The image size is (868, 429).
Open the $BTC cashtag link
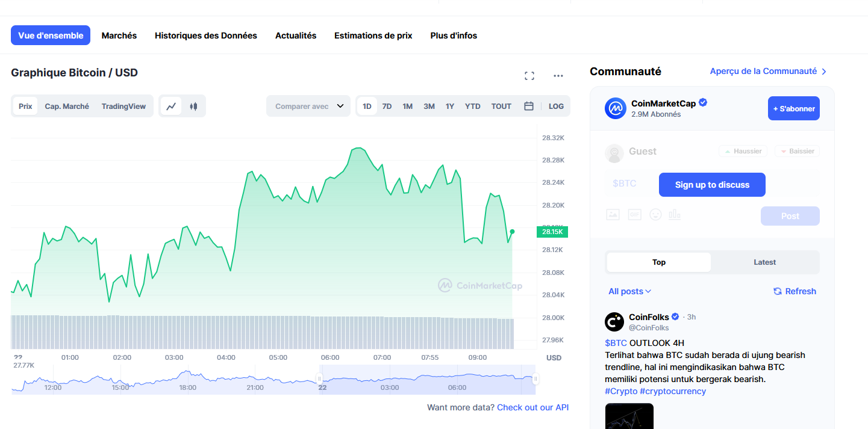click(616, 343)
